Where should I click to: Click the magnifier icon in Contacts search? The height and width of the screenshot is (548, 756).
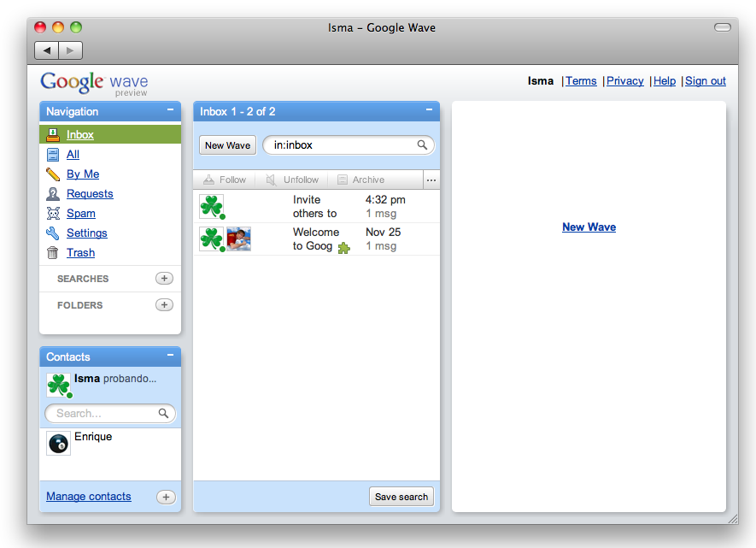pos(163,413)
